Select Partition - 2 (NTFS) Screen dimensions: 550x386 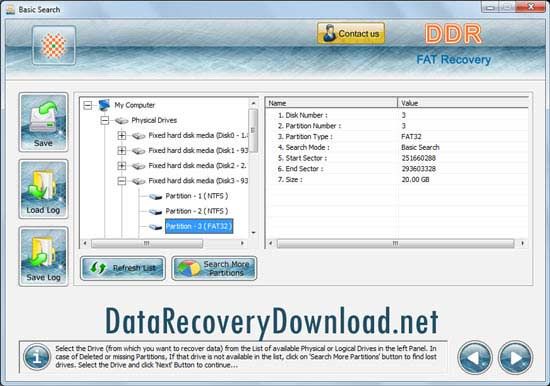[196, 211]
